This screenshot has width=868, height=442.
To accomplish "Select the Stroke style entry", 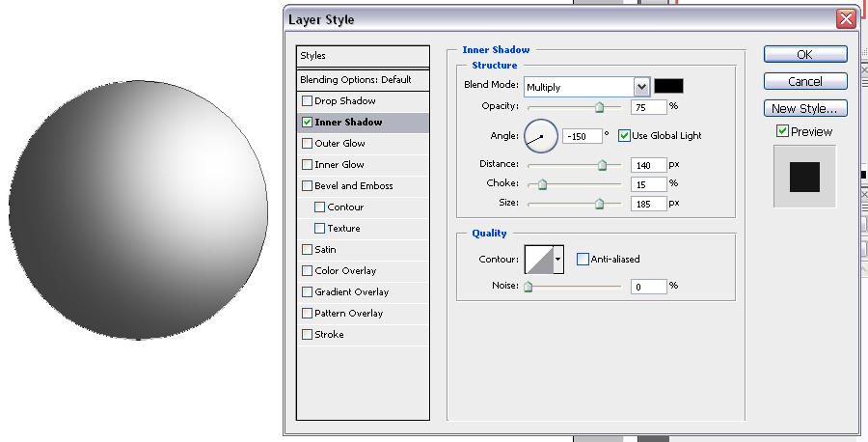I will tap(363, 335).
